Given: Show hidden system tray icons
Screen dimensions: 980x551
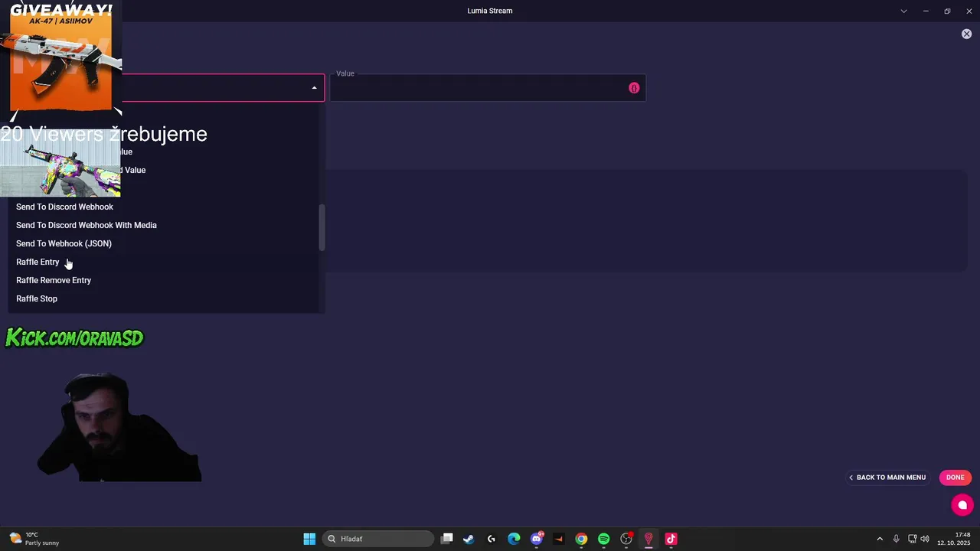Looking at the screenshot, I should tap(880, 539).
